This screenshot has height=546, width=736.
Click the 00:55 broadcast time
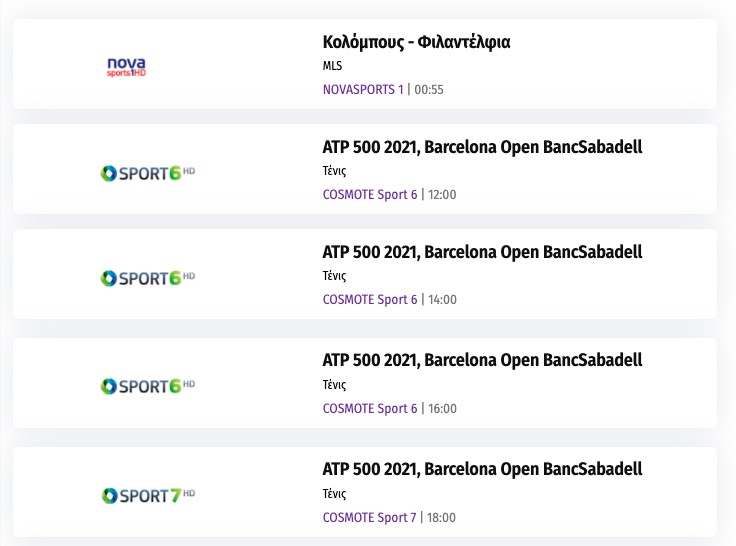point(428,89)
